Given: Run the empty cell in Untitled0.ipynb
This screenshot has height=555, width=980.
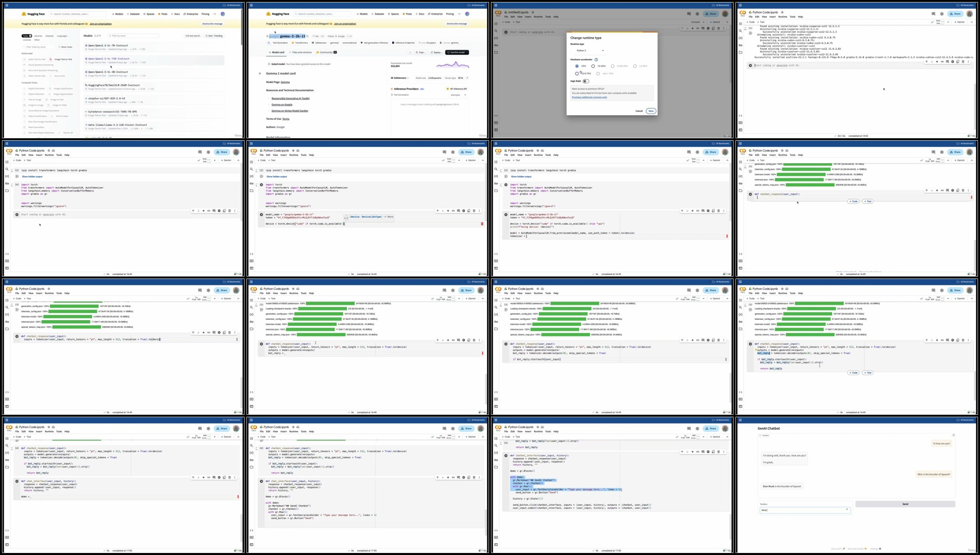Looking at the screenshot, I should click(506, 32).
